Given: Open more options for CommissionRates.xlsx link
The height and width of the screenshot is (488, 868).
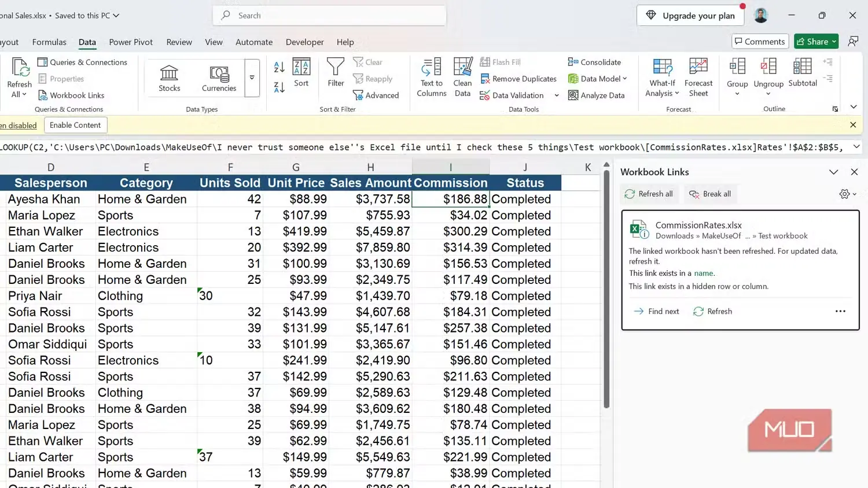Looking at the screenshot, I should [x=840, y=311].
